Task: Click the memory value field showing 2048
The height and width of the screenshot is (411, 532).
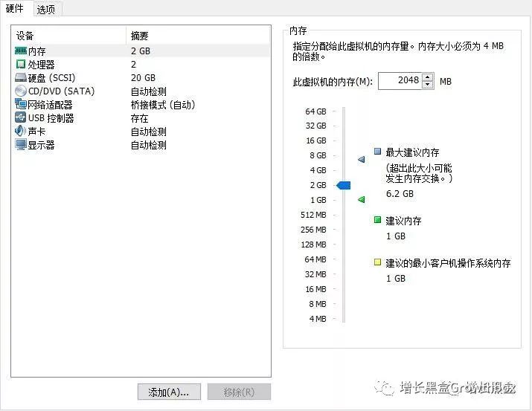Action: pyautogui.click(x=400, y=81)
